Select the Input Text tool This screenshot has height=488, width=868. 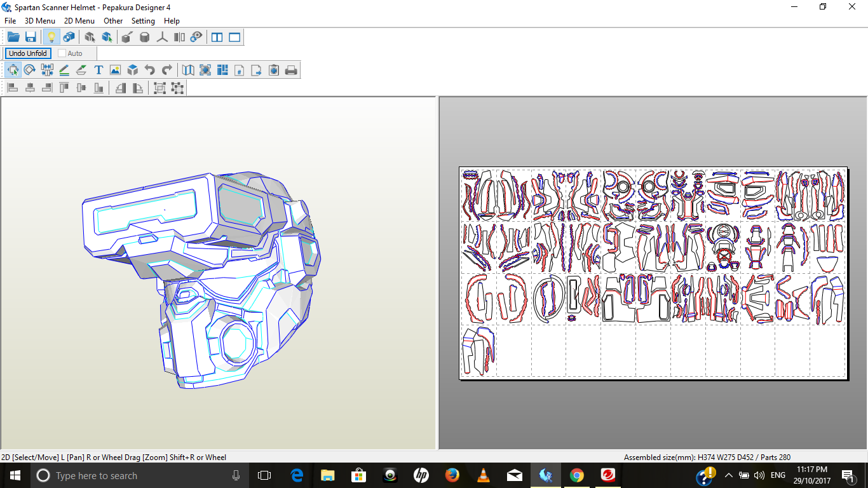coord(98,70)
